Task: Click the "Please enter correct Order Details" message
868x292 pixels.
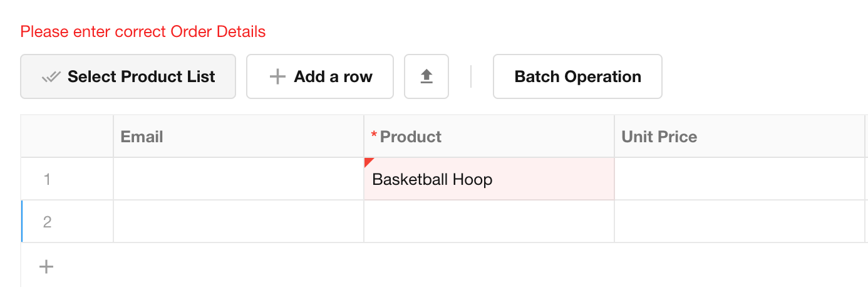Action: (x=143, y=31)
